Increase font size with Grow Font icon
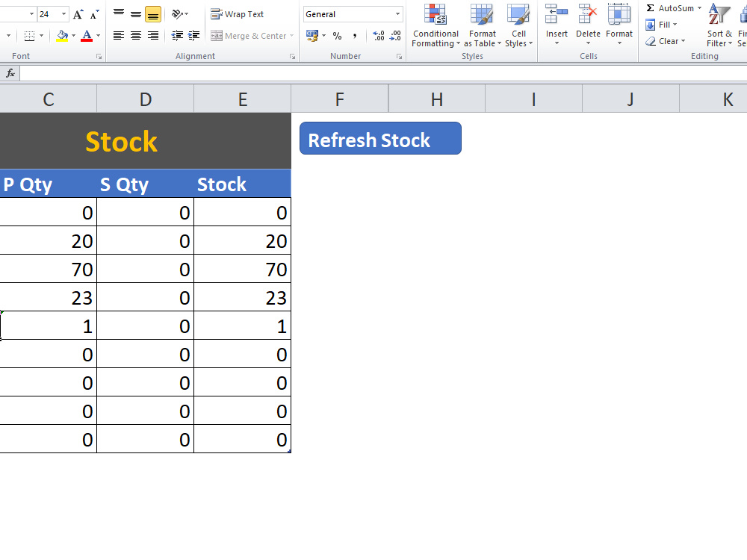 (78, 14)
